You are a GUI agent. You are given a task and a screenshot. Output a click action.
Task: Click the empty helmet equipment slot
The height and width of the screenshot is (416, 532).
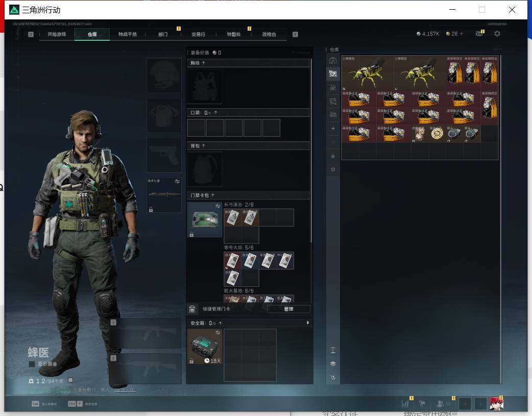[x=164, y=76]
